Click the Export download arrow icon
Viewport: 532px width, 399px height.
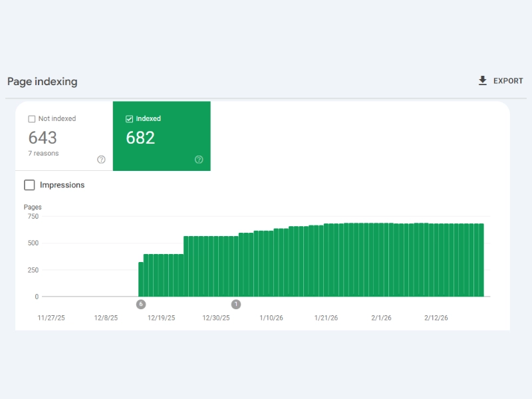(483, 80)
